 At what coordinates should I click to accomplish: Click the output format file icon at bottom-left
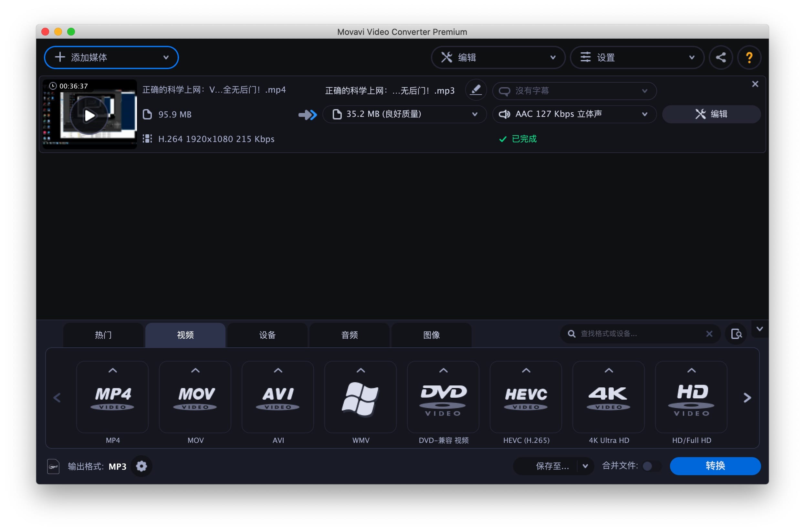[x=53, y=466]
